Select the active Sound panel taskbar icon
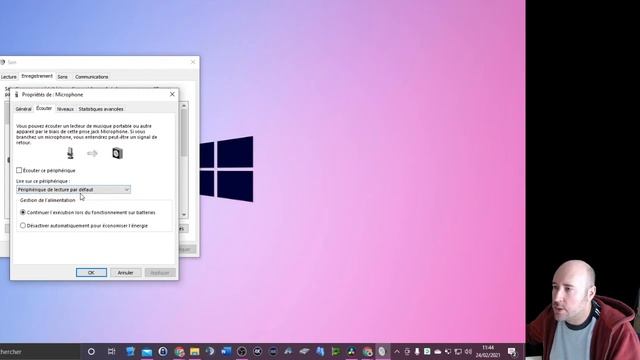The width and height of the screenshot is (640, 360). (382, 351)
